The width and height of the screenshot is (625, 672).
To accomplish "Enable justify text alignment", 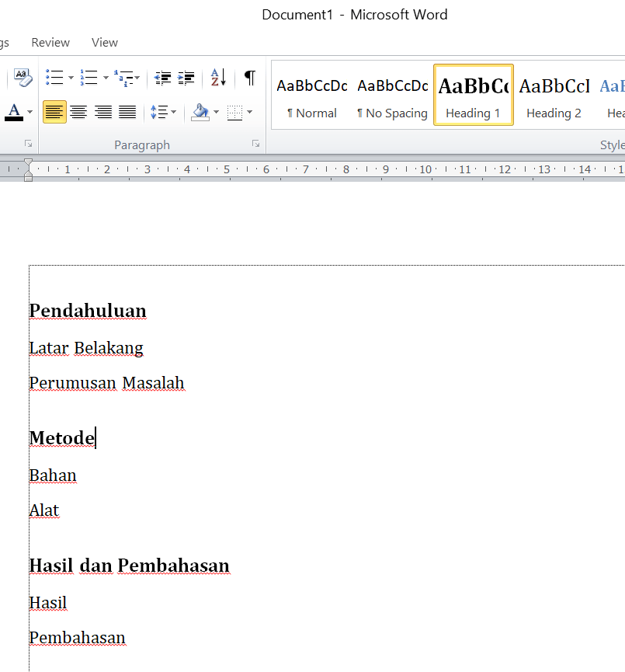I will pyautogui.click(x=127, y=113).
